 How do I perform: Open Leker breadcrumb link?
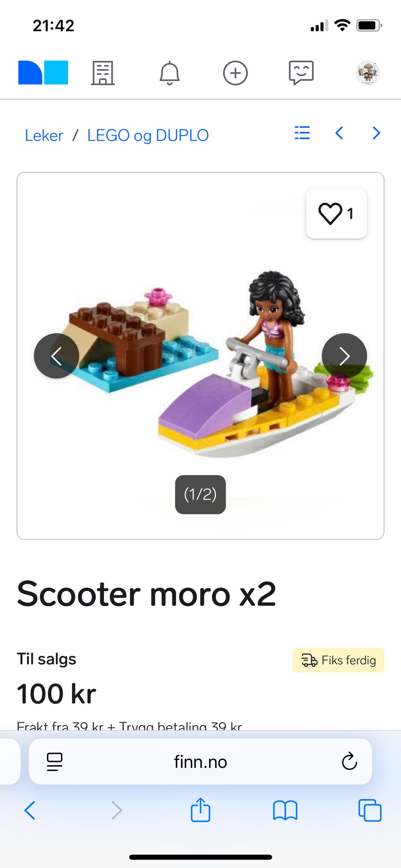tap(44, 135)
